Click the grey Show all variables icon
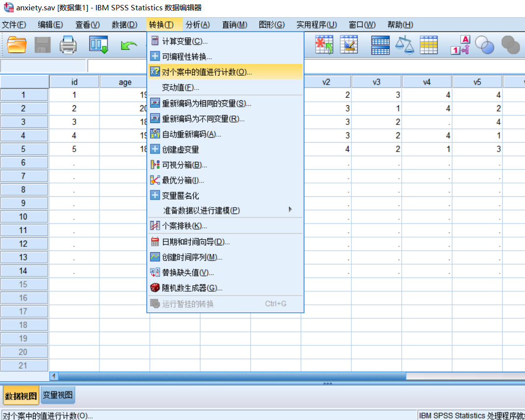Screen dimensions: 525x420 click(510, 45)
